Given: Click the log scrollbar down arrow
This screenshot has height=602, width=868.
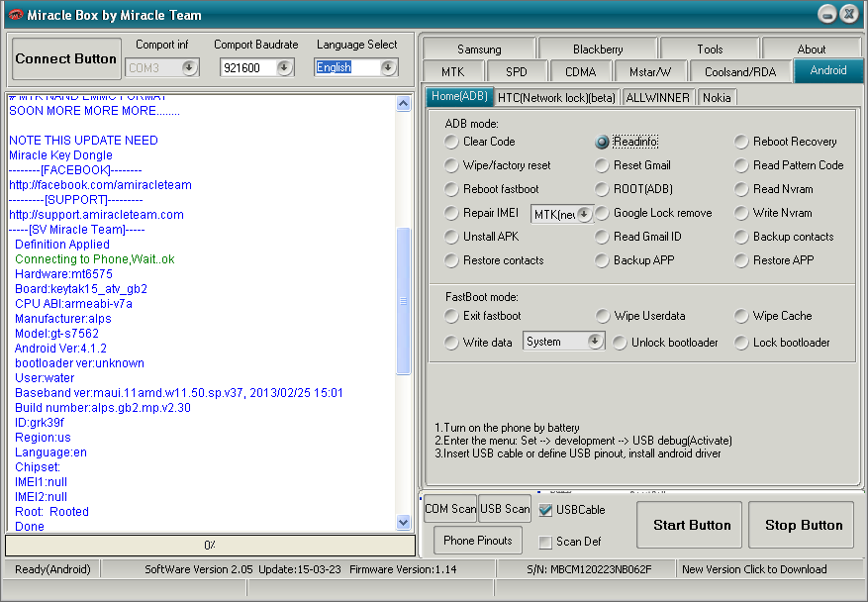Looking at the screenshot, I should [404, 522].
